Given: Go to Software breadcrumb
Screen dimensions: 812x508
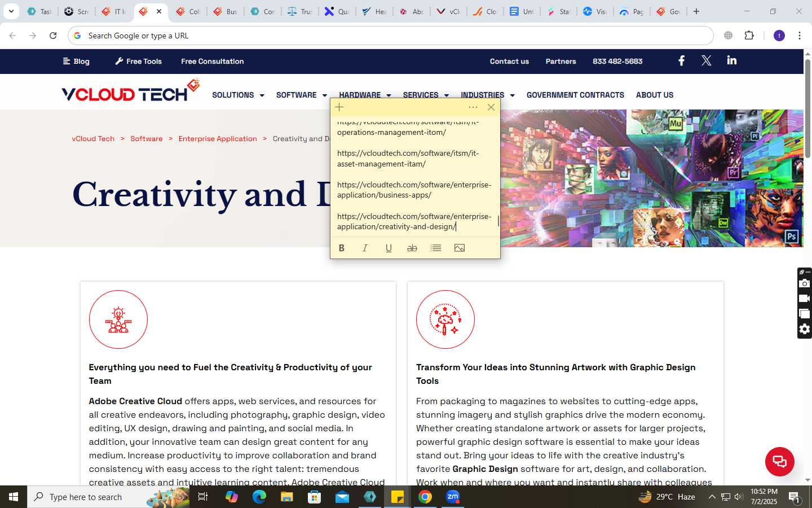Looking at the screenshot, I should point(146,138).
